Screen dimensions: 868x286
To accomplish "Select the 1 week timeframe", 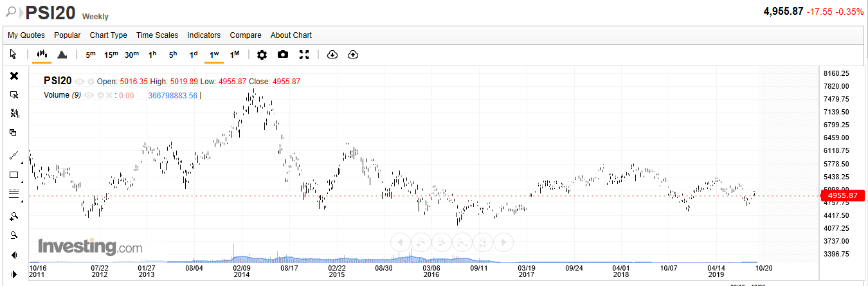I will tap(214, 55).
